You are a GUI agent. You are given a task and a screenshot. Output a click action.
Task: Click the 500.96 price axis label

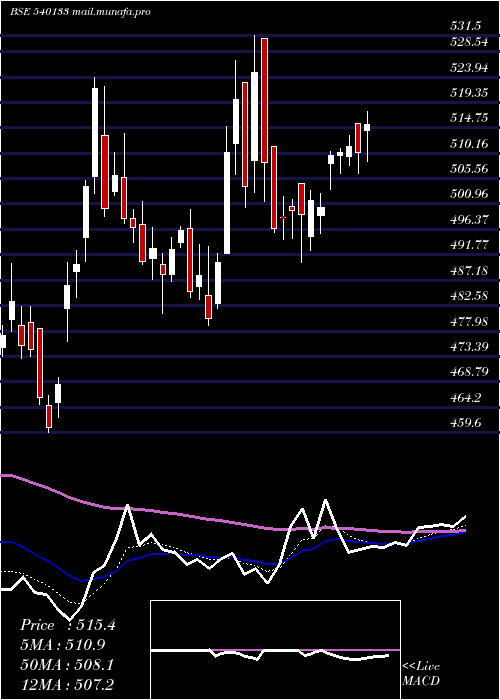point(470,194)
